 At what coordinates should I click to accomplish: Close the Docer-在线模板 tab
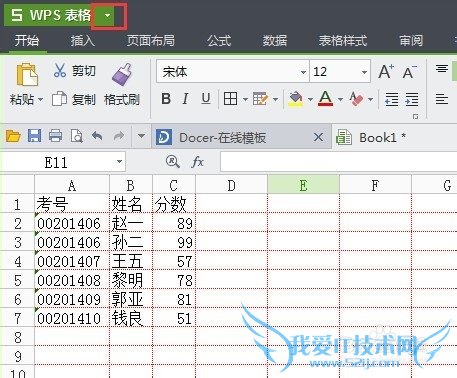coord(319,137)
